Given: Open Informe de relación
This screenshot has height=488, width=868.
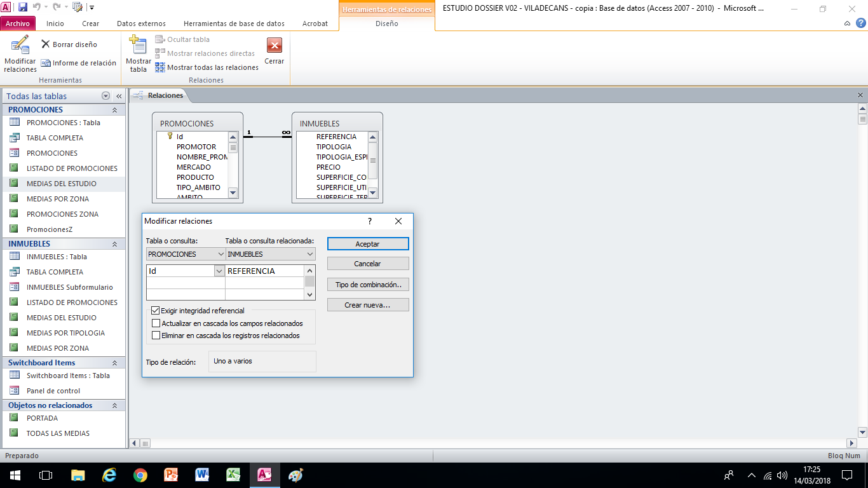Looking at the screenshot, I should (x=79, y=63).
